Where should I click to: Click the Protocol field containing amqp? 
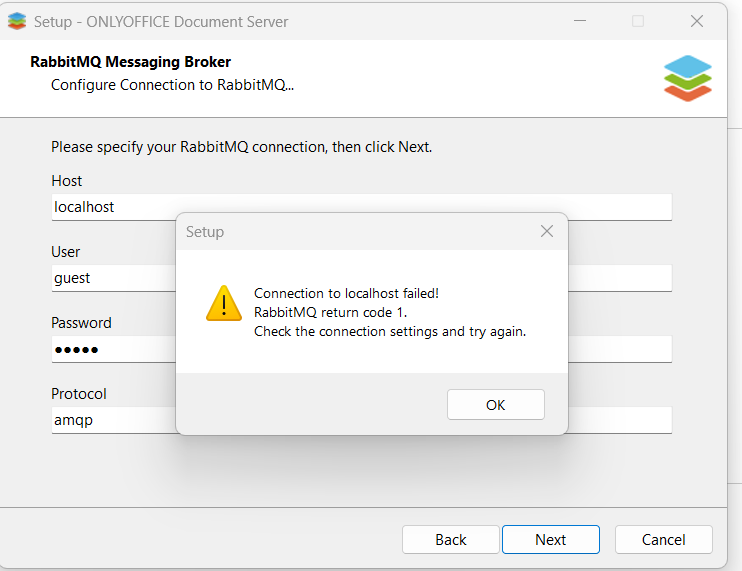(110, 420)
